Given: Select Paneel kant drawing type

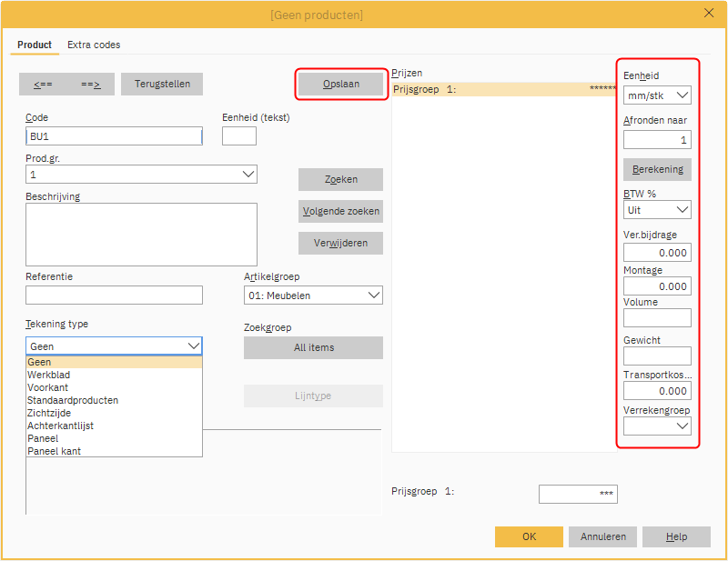Looking at the screenshot, I should pyautogui.click(x=55, y=451).
